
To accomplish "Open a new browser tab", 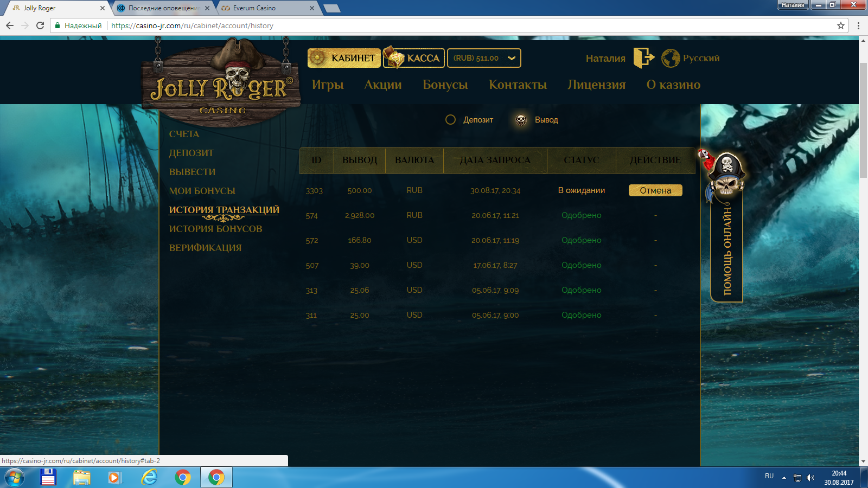I will click(x=331, y=8).
